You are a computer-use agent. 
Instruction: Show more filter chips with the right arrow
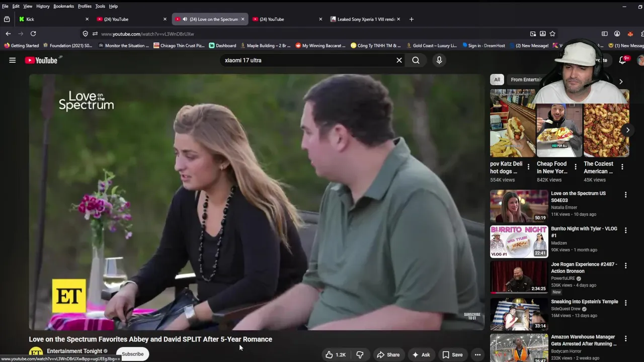pos(621,81)
